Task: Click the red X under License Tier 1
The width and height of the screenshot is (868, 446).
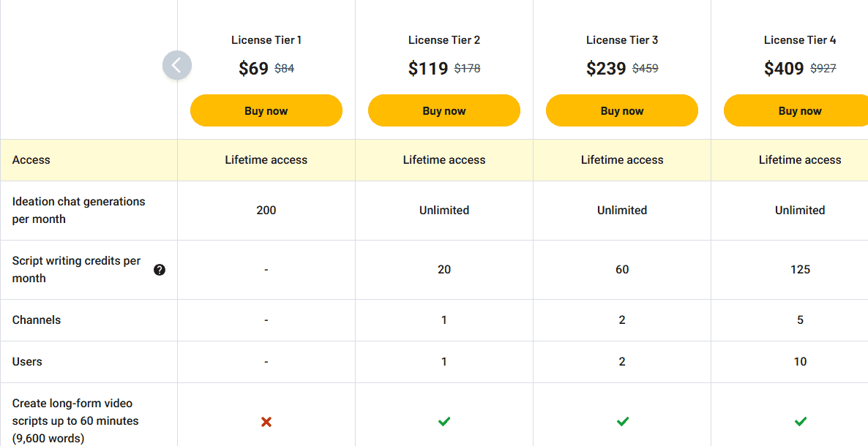Action: tap(266, 422)
